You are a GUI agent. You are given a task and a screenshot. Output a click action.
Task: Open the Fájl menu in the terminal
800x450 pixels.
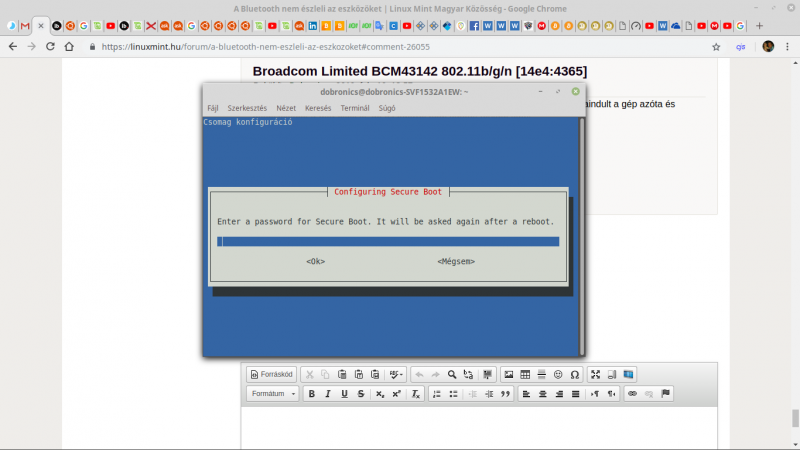pos(213,108)
